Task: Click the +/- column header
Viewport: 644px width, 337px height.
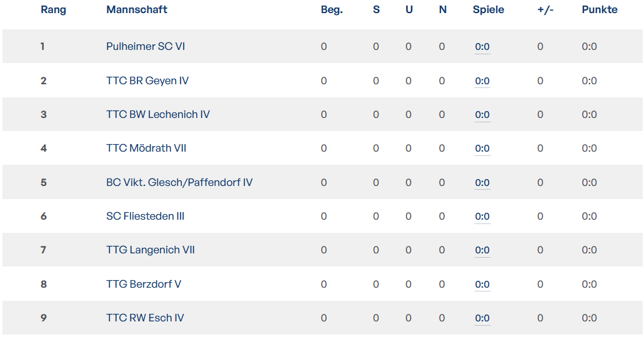Action: click(x=545, y=9)
